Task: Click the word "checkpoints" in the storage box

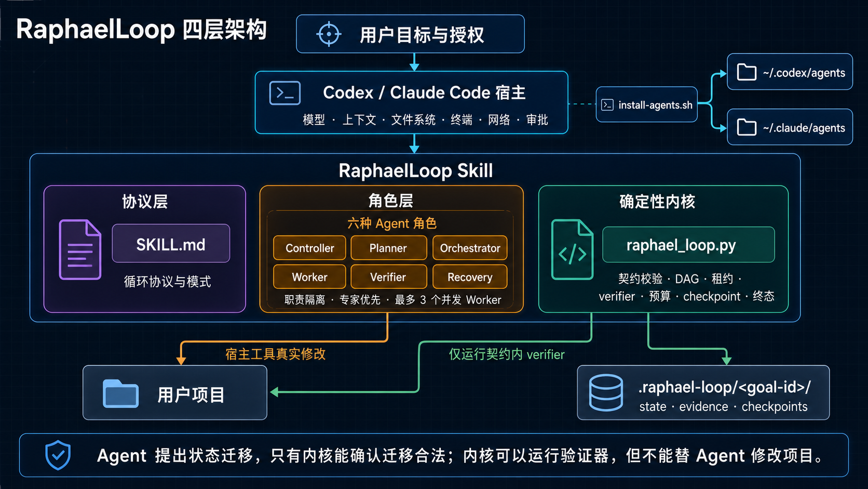Action: click(775, 406)
